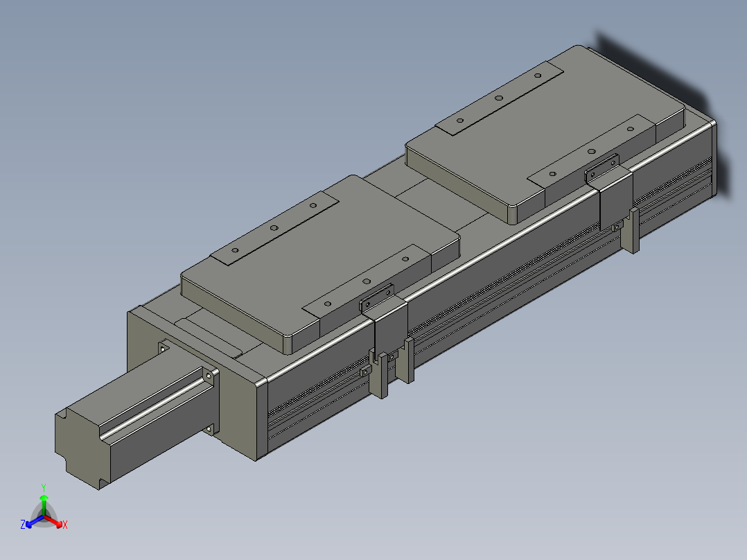Select the slider table farthest from the motor

(x=545, y=134)
